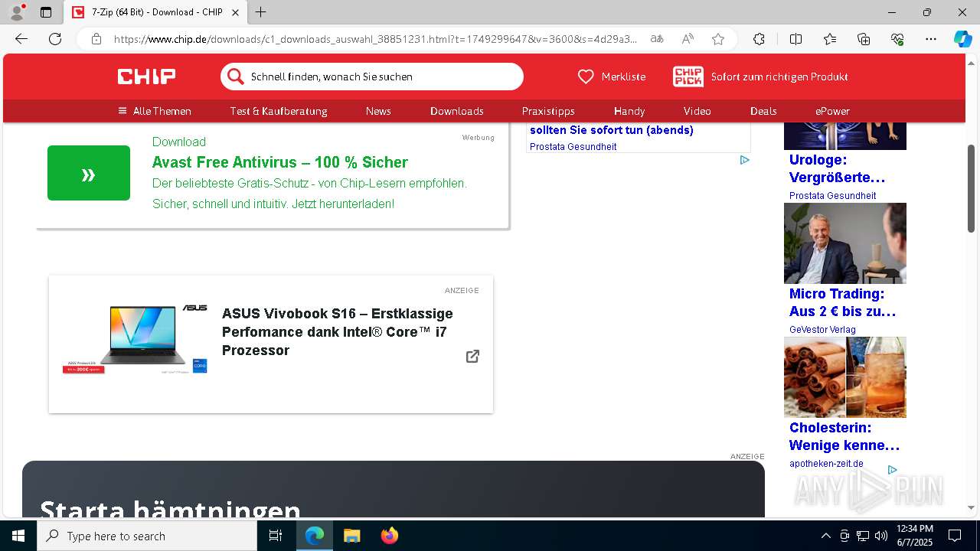Open ASUS Vivobook S16 ad headline
Screen dimensions: 980x551
[x=338, y=332]
